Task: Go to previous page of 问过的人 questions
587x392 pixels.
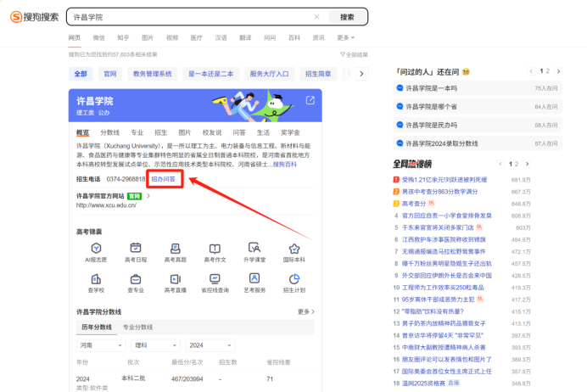Action: (531, 71)
